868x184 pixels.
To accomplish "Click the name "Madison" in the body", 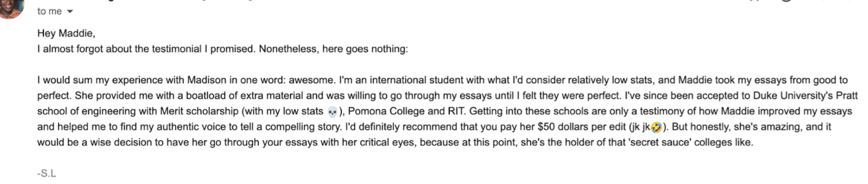I will click(x=207, y=80).
